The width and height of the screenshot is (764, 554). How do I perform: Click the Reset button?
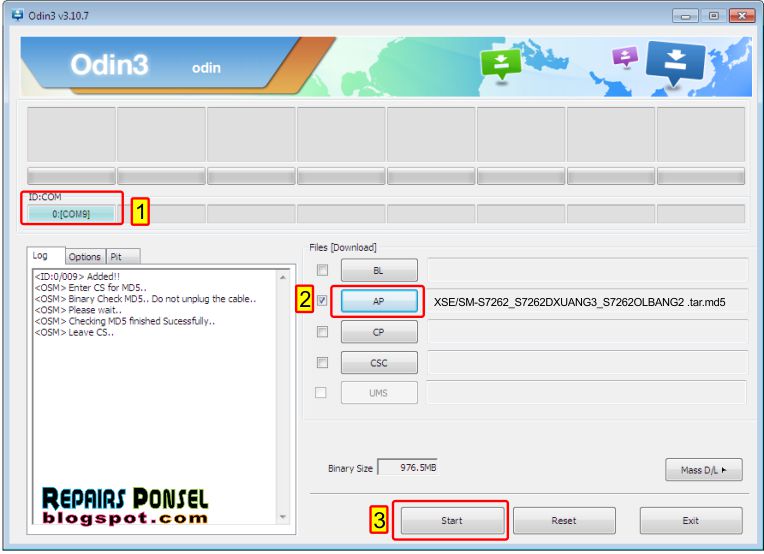tap(564, 520)
